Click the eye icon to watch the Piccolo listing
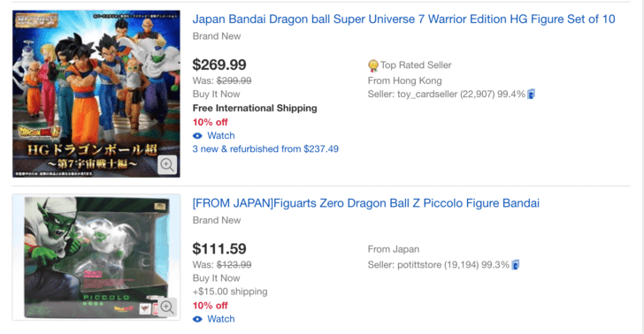This screenshot has height=334, width=644. click(x=197, y=319)
